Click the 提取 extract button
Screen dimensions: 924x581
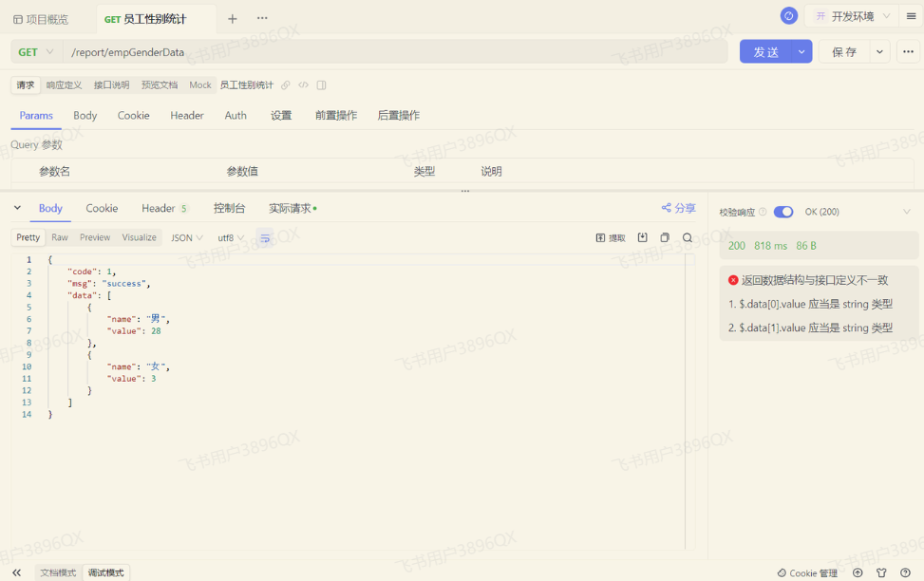[x=611, y=238]
